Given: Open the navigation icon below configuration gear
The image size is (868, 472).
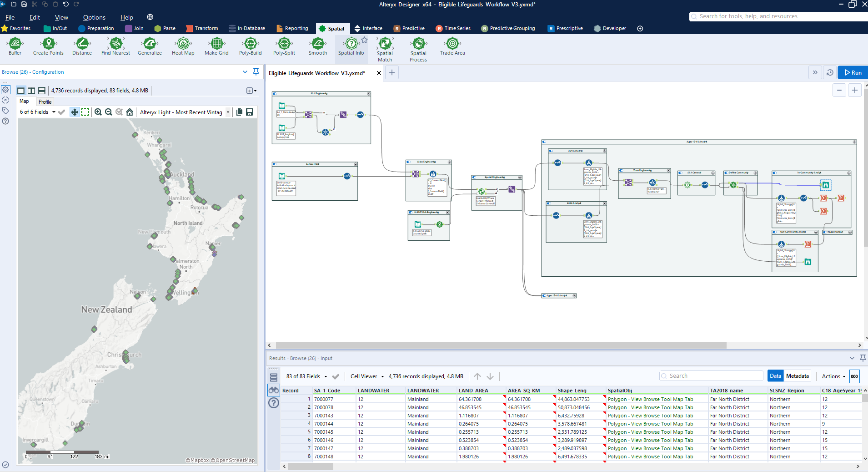Looking at the screenshot, I should click(x=5, y=100).
